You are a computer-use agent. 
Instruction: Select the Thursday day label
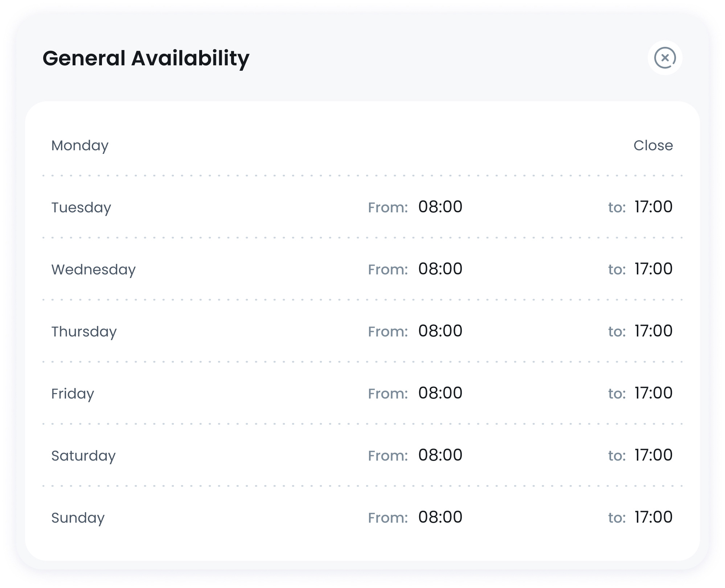84,331
